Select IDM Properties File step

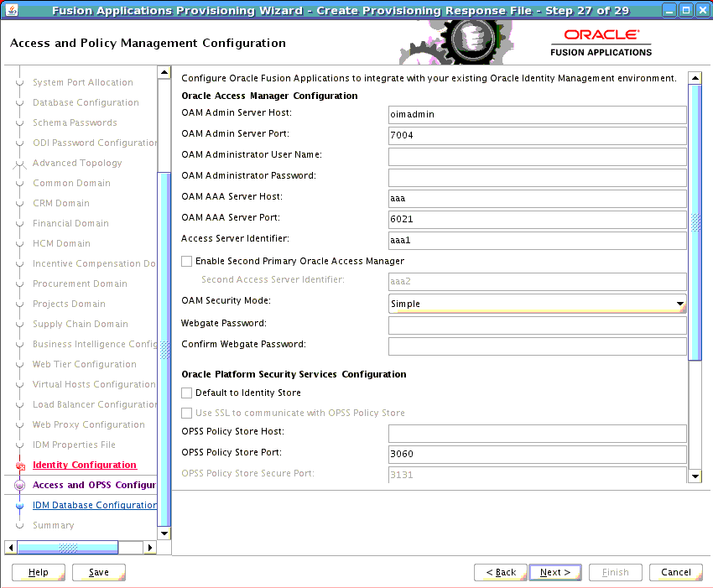tap(74, 445)
